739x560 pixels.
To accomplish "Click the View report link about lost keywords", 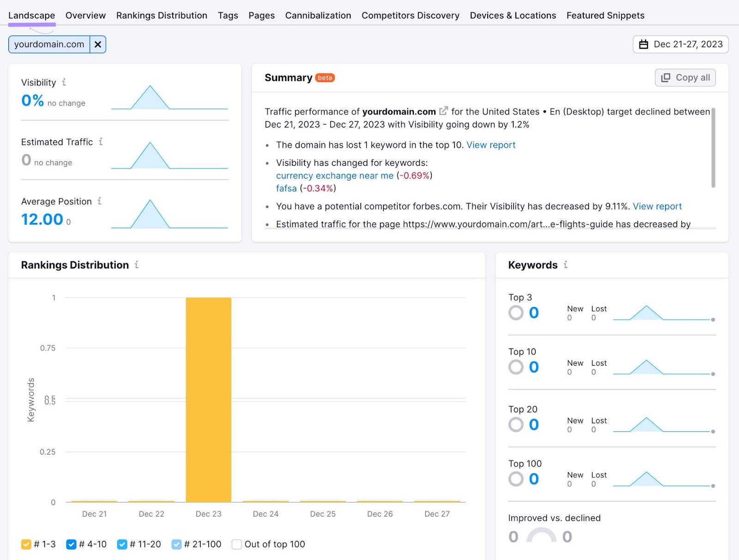I will [x=491, y=145].
